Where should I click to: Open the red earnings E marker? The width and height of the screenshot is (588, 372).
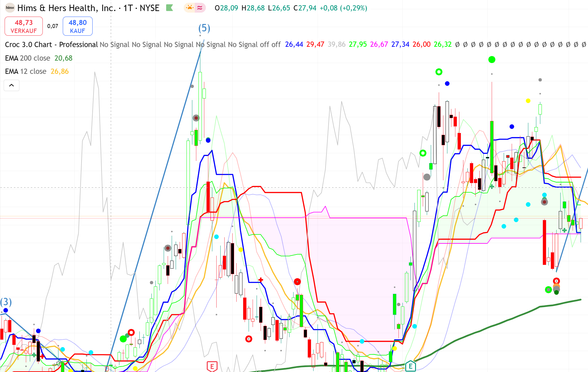(x=212, y=366)
